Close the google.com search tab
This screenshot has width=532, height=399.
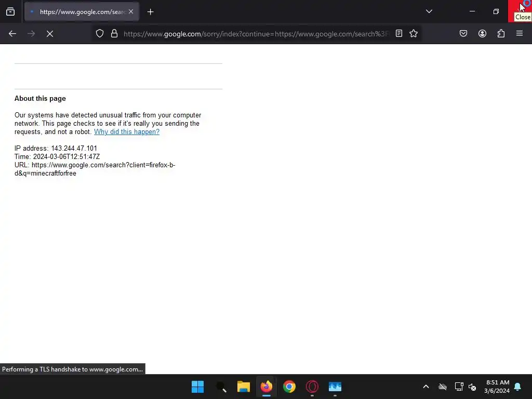click(x=131, y=11)
